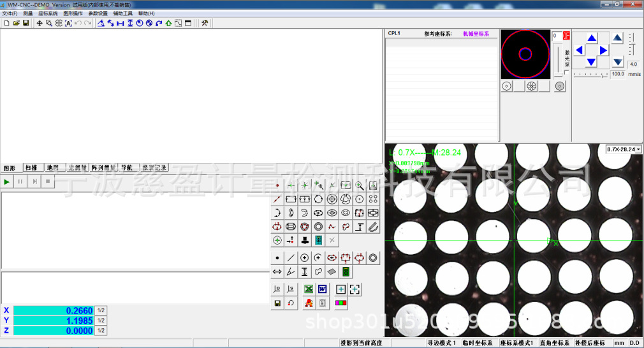Select the line construction tool icon

pyautogui.click(x=291, y=258)
